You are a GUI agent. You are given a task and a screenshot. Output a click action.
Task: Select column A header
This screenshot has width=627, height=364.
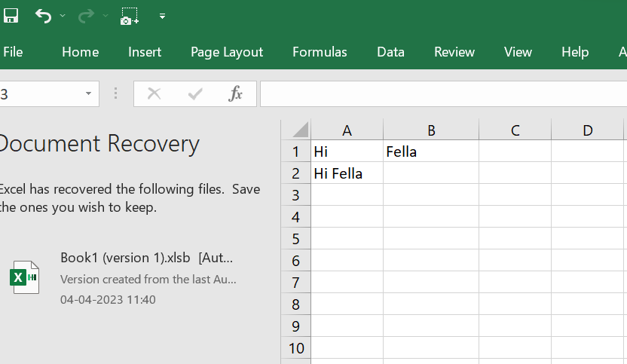pyautogui.click(x=347, y=130)
